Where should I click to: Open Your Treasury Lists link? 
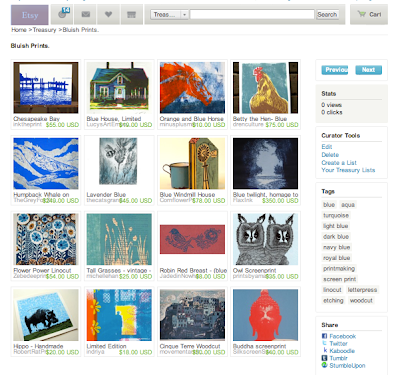point(348,170)
